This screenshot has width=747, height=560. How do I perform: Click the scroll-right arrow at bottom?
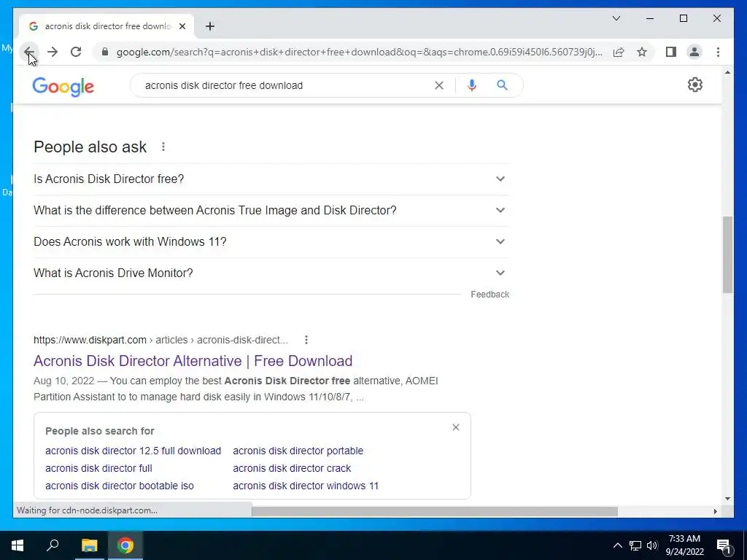(715, 511)
